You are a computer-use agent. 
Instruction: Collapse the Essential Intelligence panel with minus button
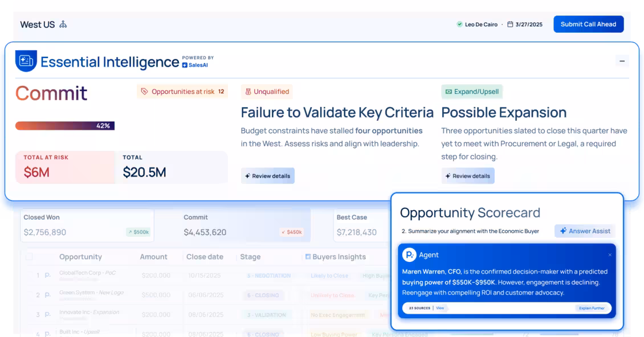coord(622,61)
